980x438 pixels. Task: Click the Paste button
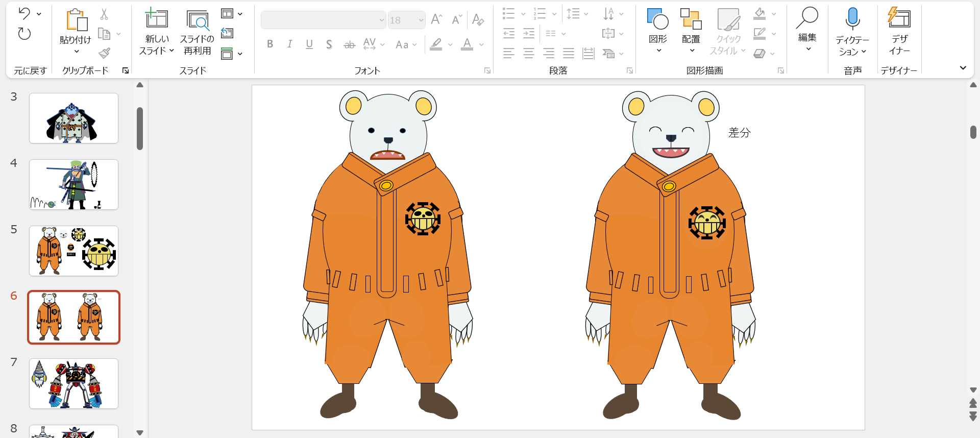76,20
